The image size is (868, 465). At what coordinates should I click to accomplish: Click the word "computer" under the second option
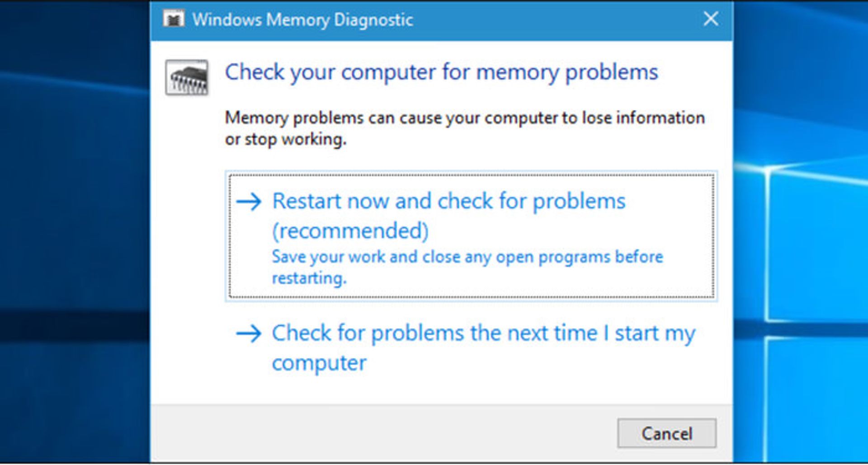coord(319,363)
